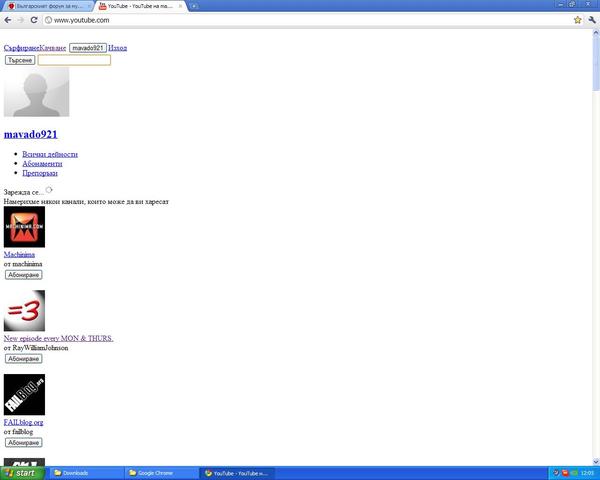Open the Качване upload link
Screen dimensions: 600x480
[x=53, y=48]
